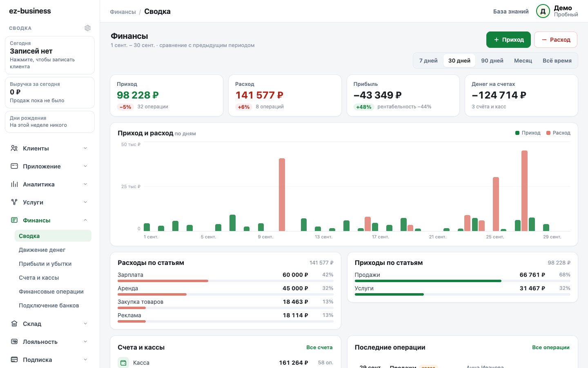Screen dimensions: 588x368
Task: Open the Дни рождения card
Action: (x=50, y=122)
